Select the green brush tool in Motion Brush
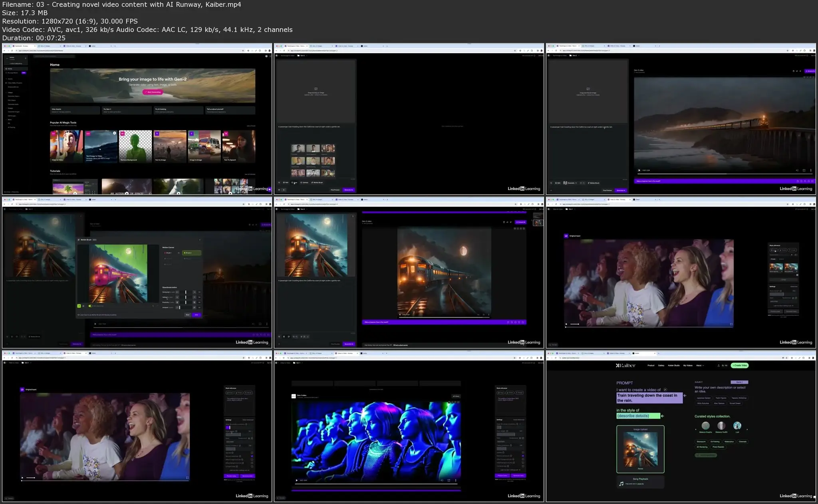 pyautogui.click(x=79, y=306)
